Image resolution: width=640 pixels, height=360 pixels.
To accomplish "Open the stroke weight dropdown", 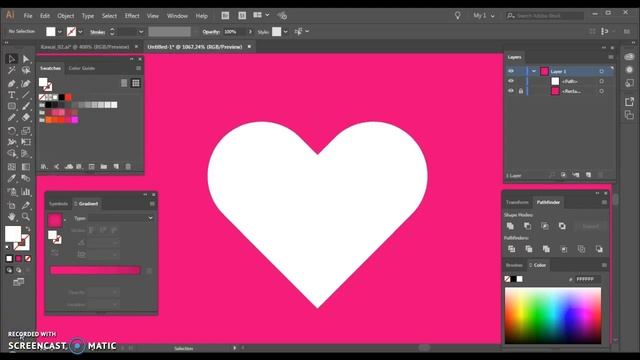I will [x=141, y=31].
